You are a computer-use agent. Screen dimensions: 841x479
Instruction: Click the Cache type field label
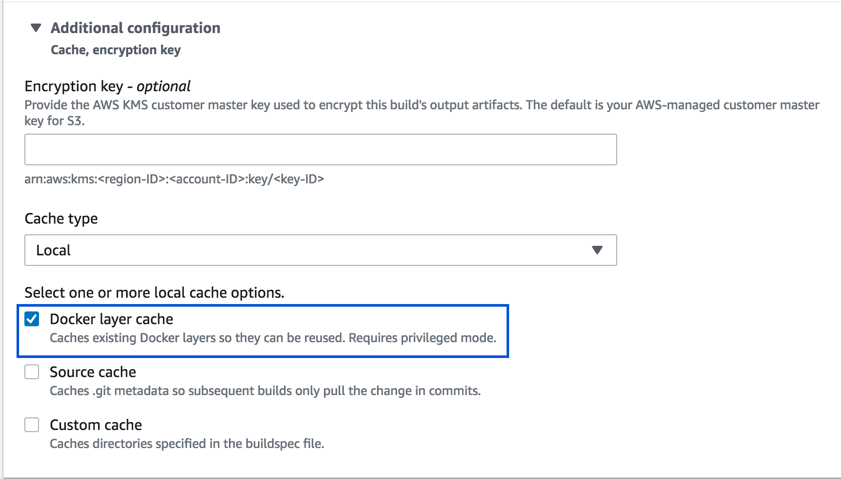[61, 218]
